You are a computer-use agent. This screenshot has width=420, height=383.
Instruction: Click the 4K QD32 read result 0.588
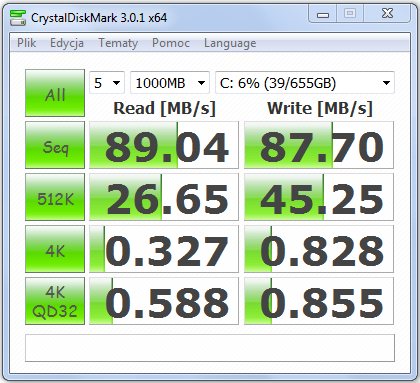coord(164,301)
